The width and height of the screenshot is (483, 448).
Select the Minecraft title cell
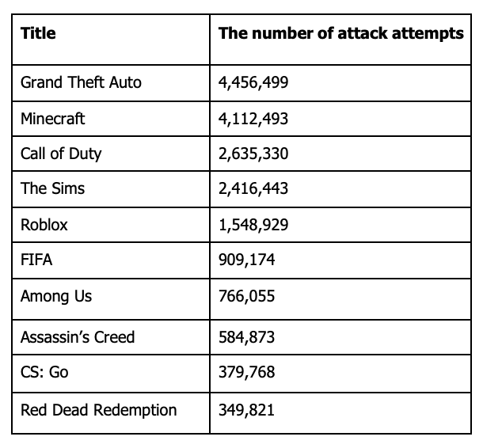pyautogui.click(x=53, y=119)
